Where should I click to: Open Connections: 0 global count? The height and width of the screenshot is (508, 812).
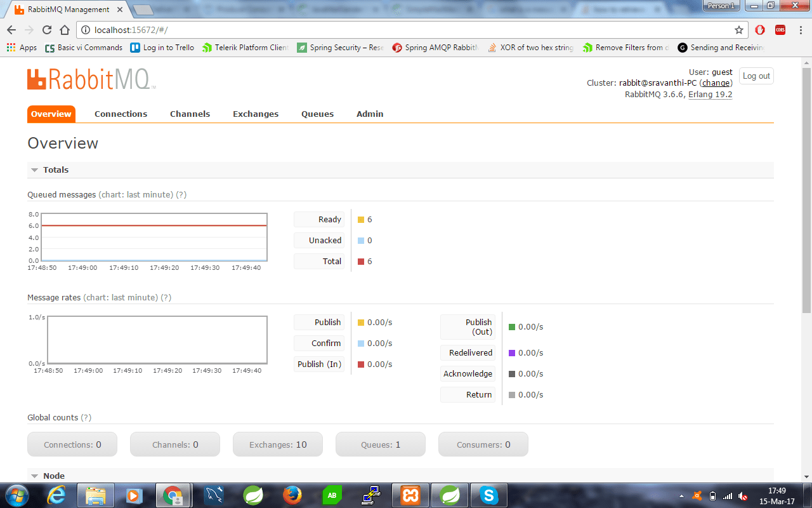tap(72, 444)
